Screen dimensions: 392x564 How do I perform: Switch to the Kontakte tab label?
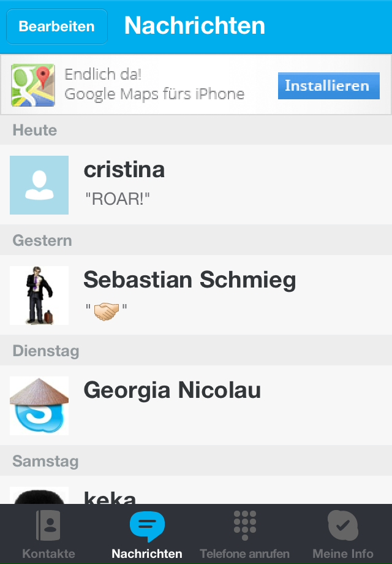pyautogui.click(x=48, y=554)
